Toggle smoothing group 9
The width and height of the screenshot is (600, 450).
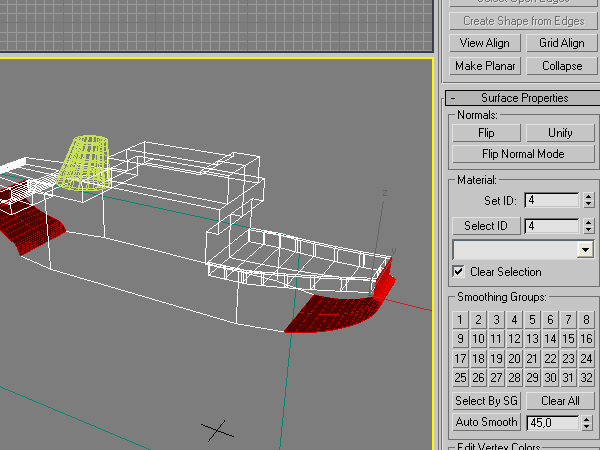(x=460, y=339)
